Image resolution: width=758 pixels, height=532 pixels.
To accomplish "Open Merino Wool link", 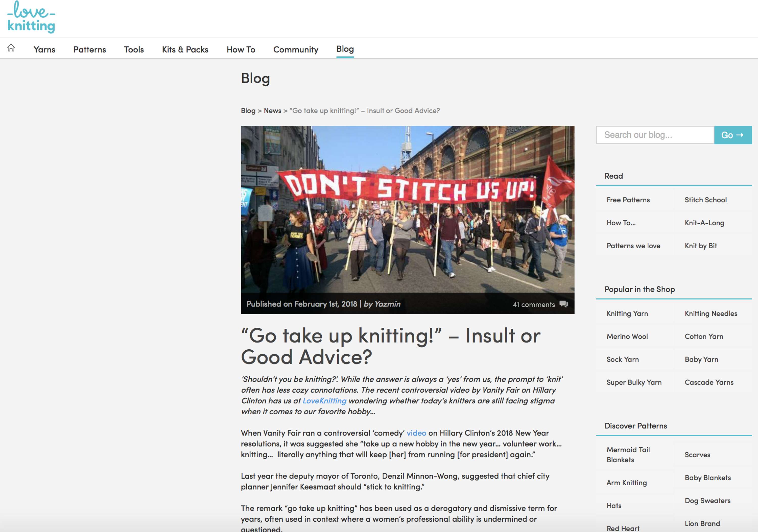I will (627, 336).
